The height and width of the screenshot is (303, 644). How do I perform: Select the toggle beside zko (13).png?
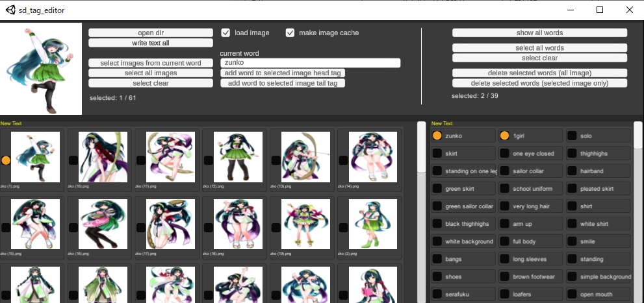point(276,160)
